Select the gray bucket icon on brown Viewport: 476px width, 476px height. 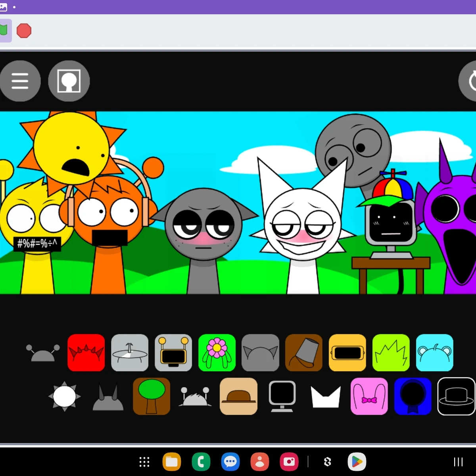pyautogui.click(x=304, y=353)
